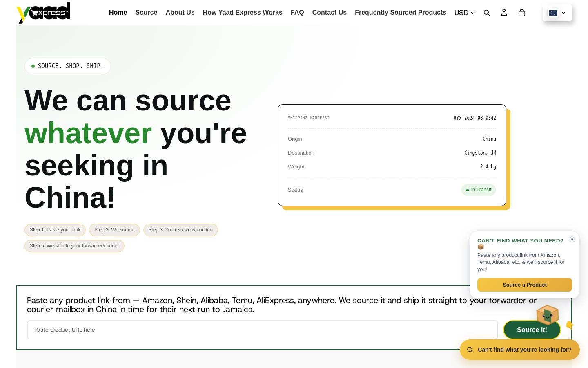Click the Destination label in manifest
This screenshot has height=368, width=588.
[x=301, y=153]
